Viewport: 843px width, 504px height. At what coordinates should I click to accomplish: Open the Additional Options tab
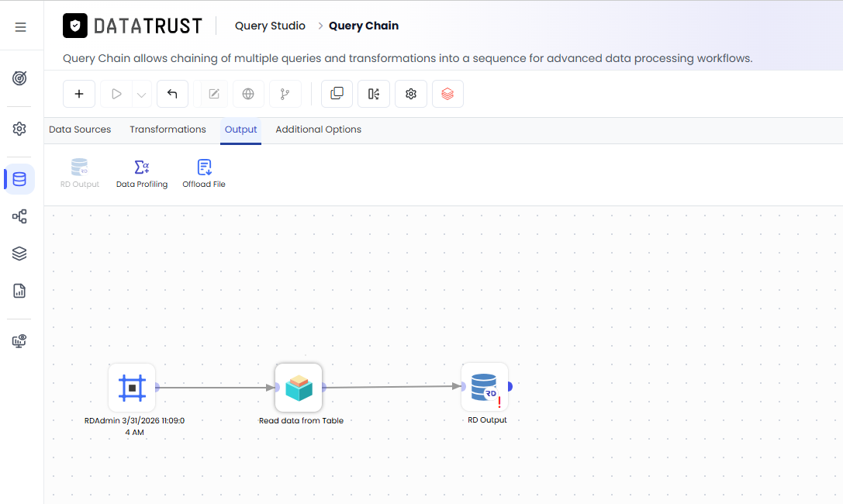[318, 129]
